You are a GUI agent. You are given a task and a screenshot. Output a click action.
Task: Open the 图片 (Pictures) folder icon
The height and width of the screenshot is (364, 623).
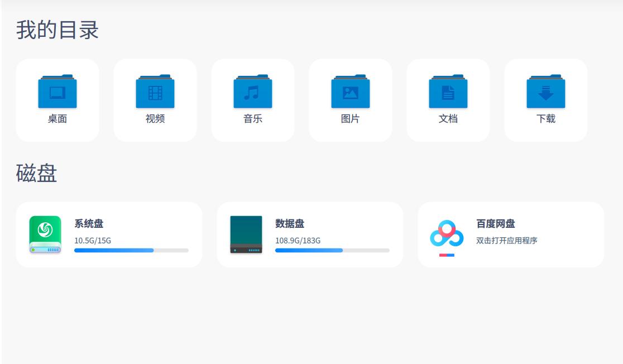[350, 91]
